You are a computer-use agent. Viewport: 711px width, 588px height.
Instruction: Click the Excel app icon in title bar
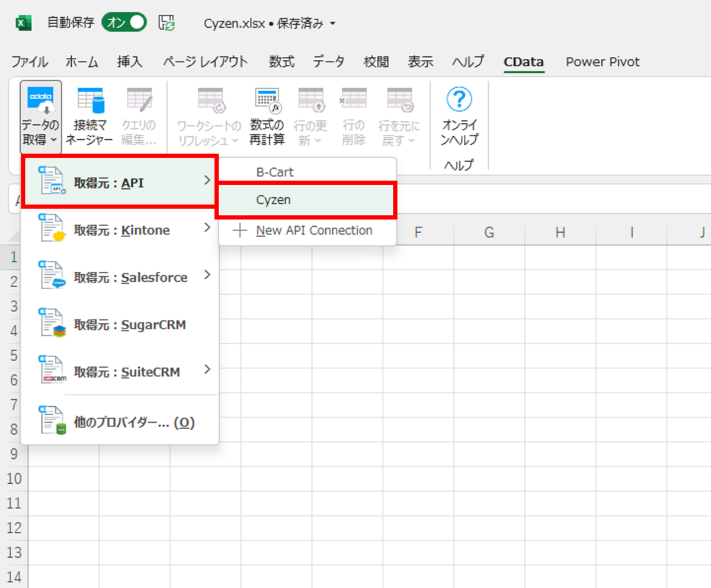coord(23,23)
